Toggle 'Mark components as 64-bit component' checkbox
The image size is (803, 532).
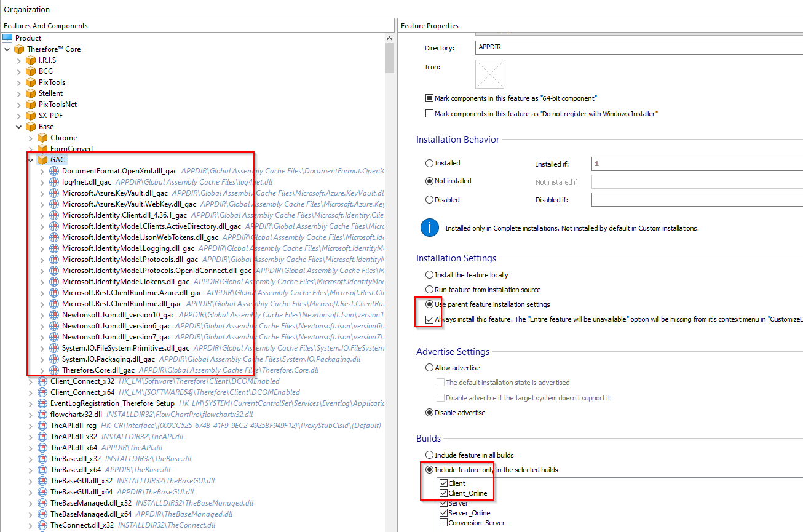pyautogui.click(x=429, y=98)
